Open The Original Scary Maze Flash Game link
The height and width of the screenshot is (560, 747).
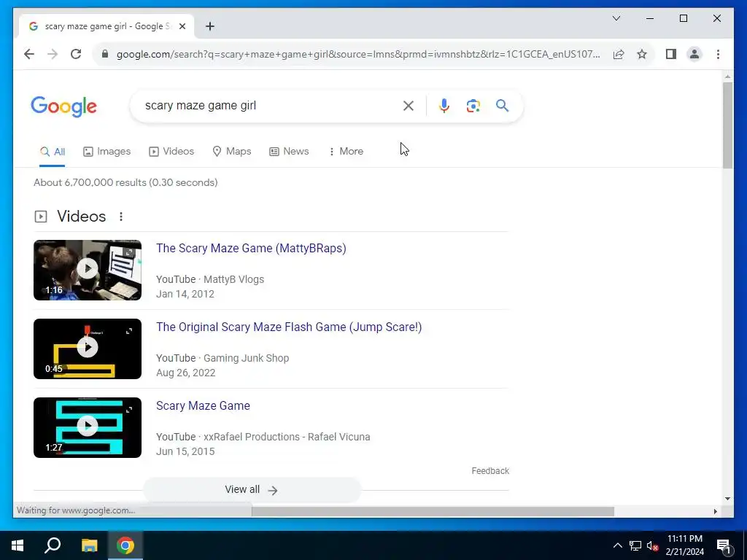pos(289,327)
